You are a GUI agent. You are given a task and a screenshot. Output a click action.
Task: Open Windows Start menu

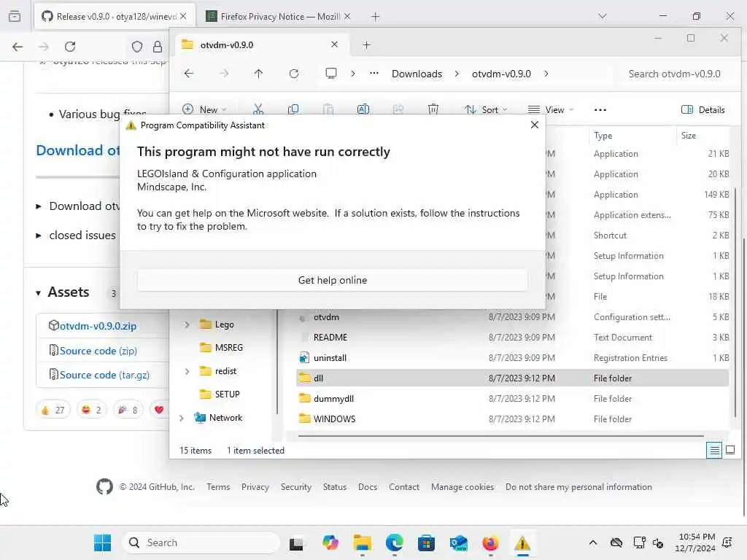coord(102,542)
